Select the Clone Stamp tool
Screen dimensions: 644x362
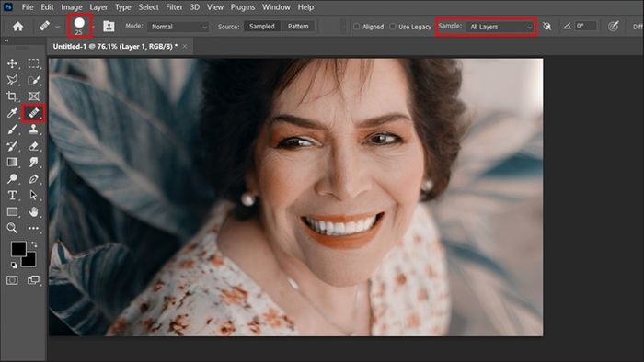[34, 130]
